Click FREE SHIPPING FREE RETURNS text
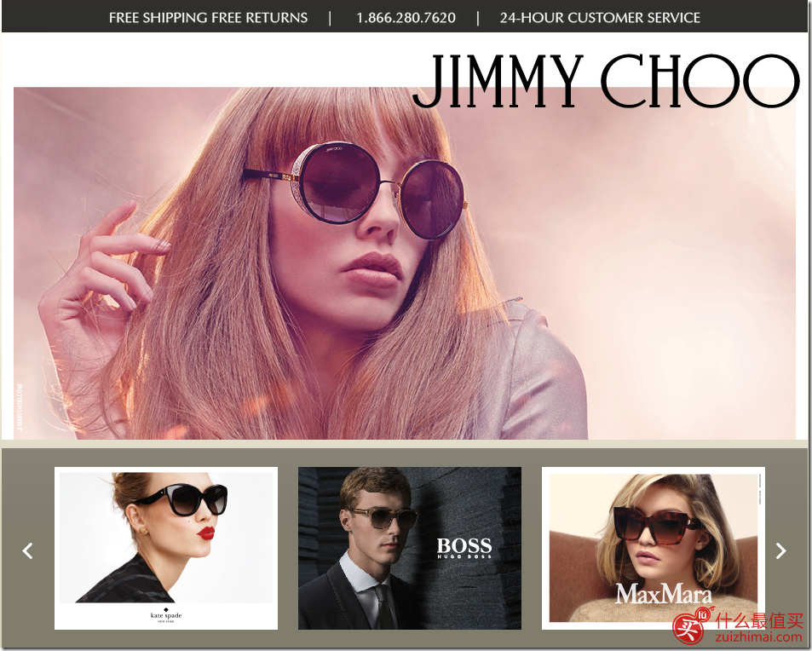Viewport: 812px width, 651px height. point(208,18)
